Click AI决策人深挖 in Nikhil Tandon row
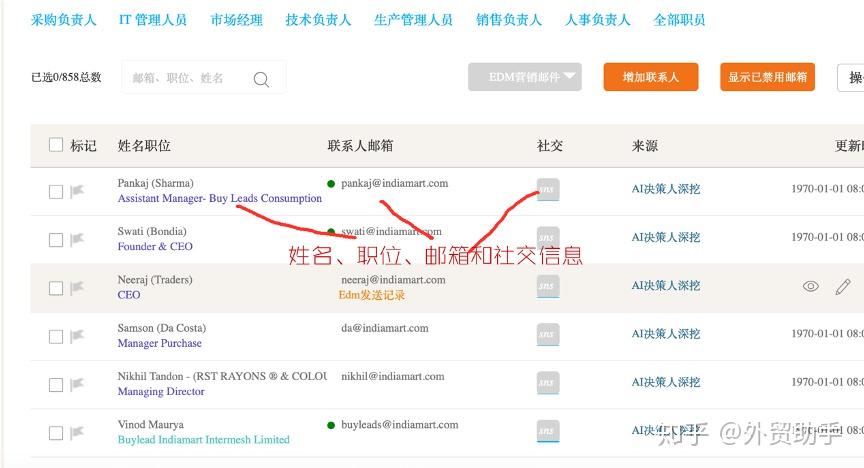 [x=666, y=382]
